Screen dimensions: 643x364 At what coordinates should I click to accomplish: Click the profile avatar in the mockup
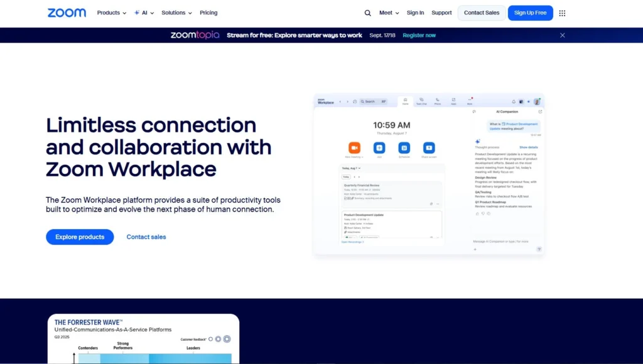pyautogui.click(x=537, y=102)
